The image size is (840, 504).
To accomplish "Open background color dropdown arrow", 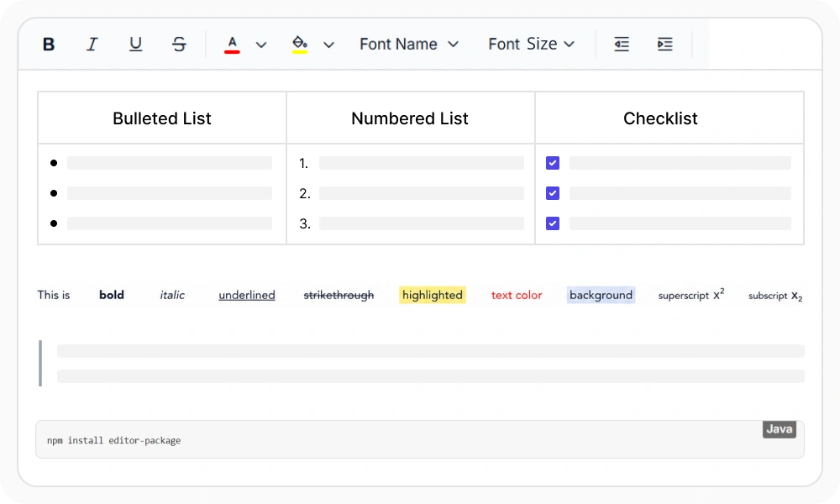I will (329, 45).
